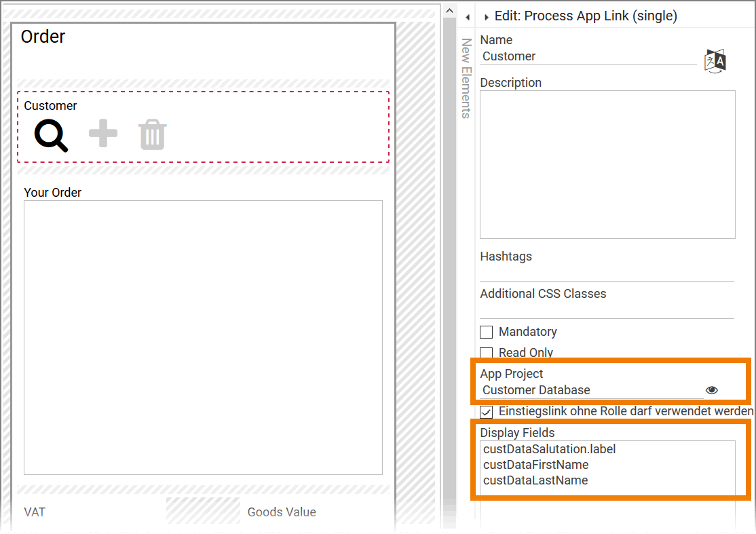Screen dimensions: 756x534
Task: Click the plus icon to add a Customer
Action: tap(102, 134)
